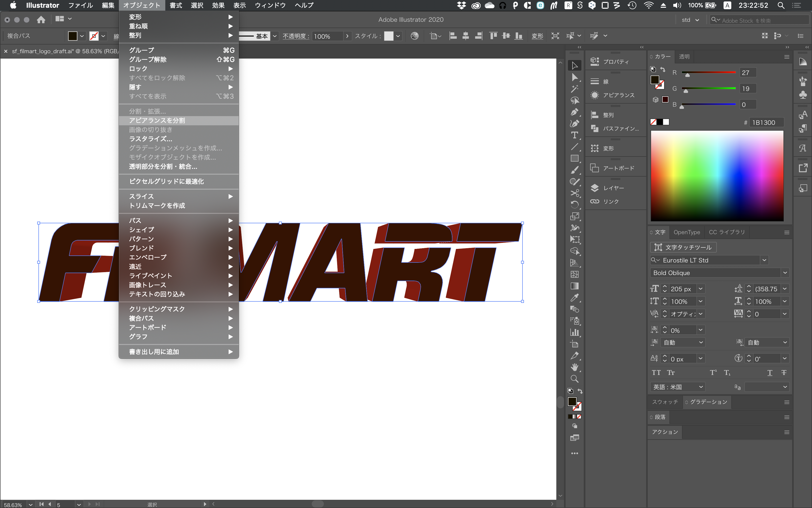The image size is (812, 508).
Task: Open the fill color dropdown in control bar
Action: point(82,36)
